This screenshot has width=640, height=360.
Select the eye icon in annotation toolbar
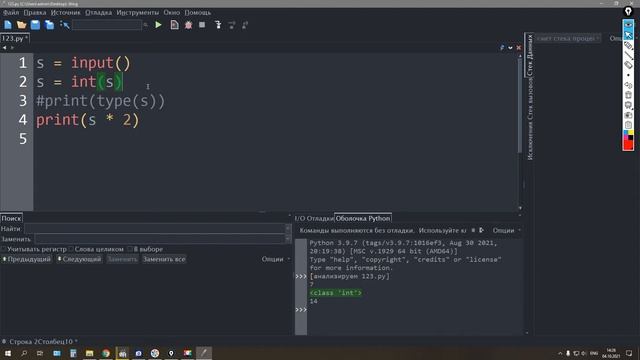point(628,25)
